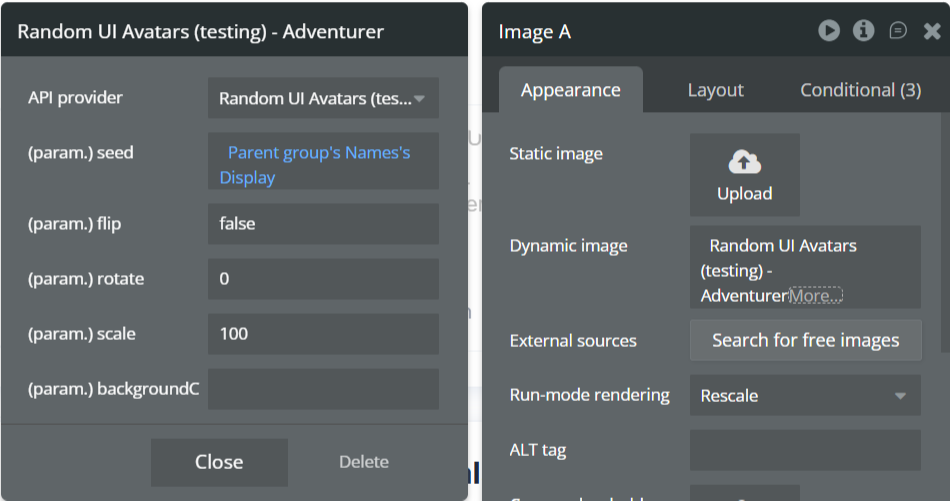950x501 pixels.
Task: Click the backgroundColor parameter field
Action: (323, 389)
